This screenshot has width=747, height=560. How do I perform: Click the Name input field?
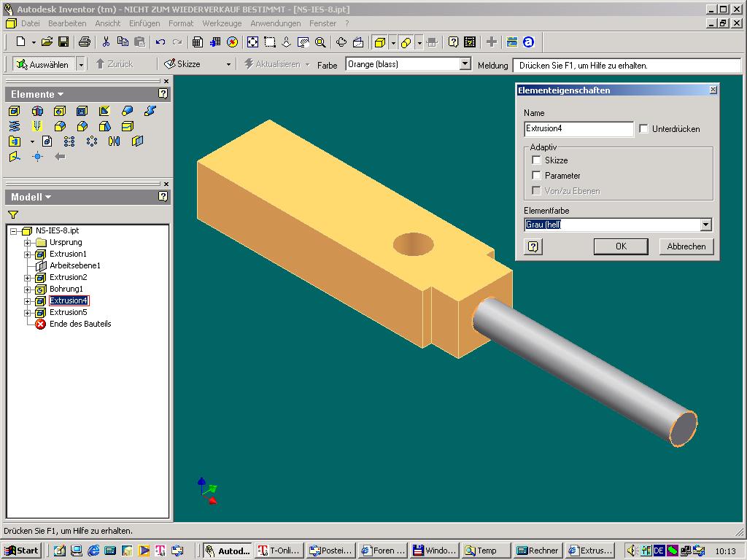[x=578, y=129]
